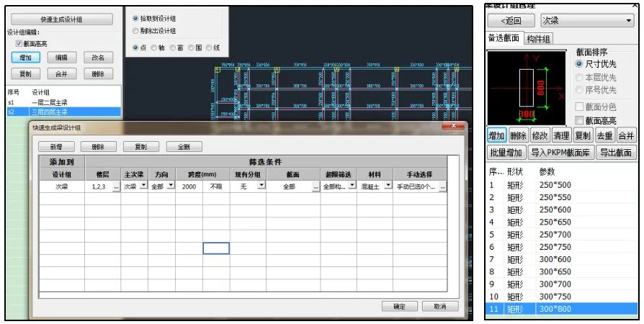The height and width of the screenshot is (324, 644).
Task: Click 增加 in right section panel
Action: click(496, 135)
